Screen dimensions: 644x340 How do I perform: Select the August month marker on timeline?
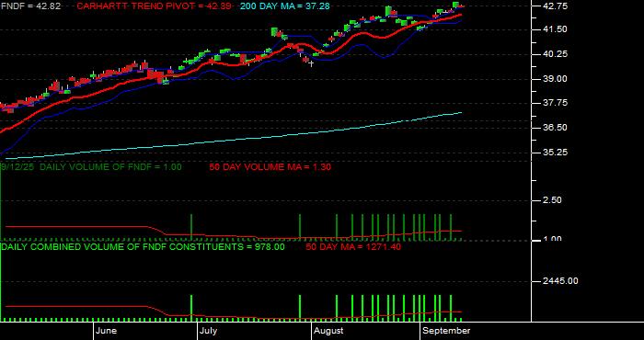[328, 331]
